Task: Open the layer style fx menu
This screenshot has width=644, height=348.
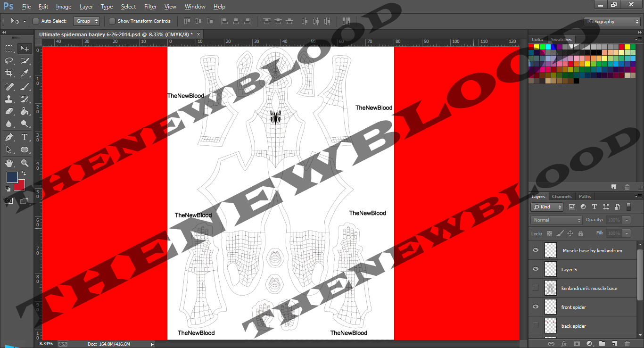Action: pos(564,344)
